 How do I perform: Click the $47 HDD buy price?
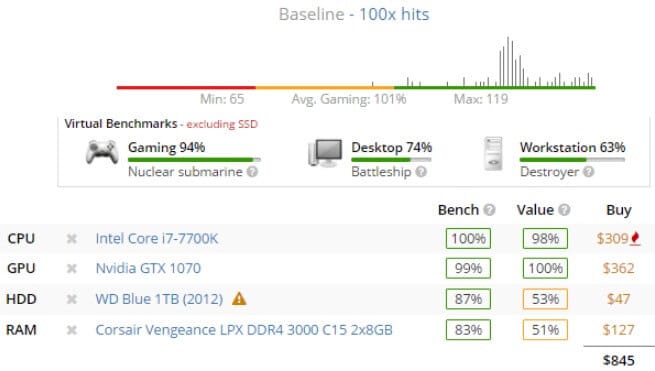click(x=618, y=299)
